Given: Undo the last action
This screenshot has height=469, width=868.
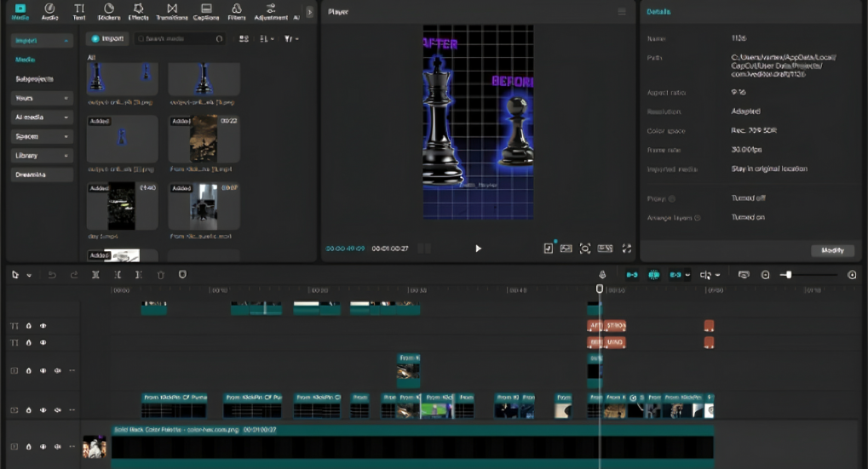Looking at the screenshot, I should tap(52, 275).
